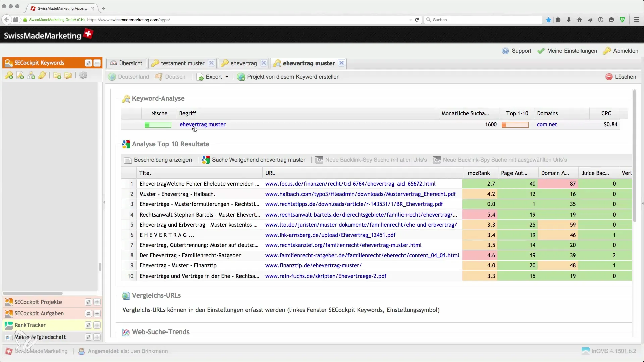Click the main content vertical scrollbar
Image resolution: width=644 pixels, height=362 pixels.
pyautogui.click(x=634, y=156)
